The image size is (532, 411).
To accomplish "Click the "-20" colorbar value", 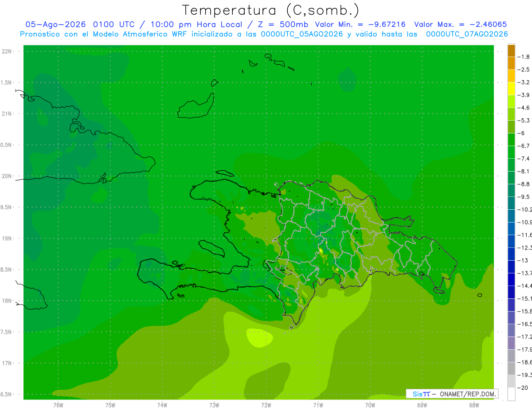I will [x=523, y=388].
